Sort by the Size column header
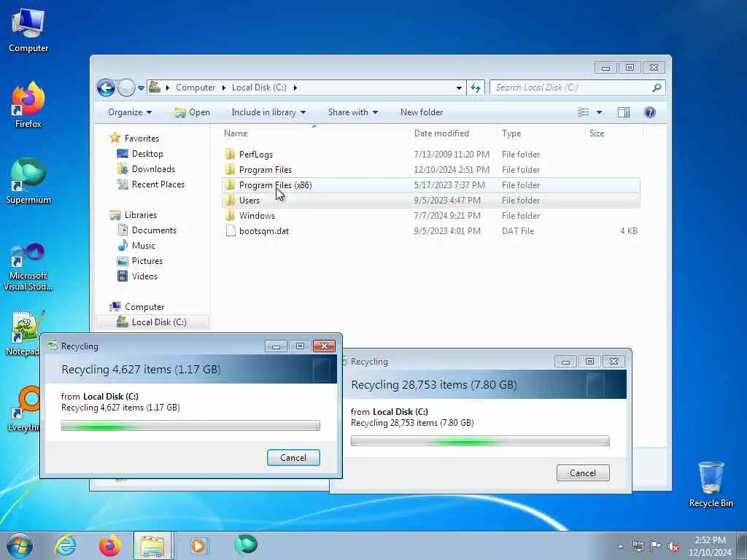The image size is (747, 560). pos(613,133)
